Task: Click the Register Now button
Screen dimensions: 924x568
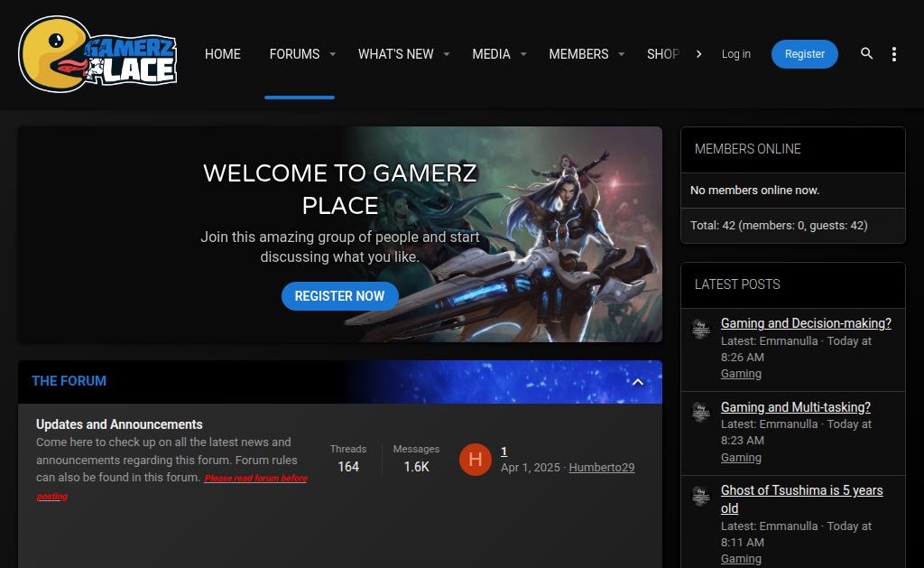Action: [339, 296]
